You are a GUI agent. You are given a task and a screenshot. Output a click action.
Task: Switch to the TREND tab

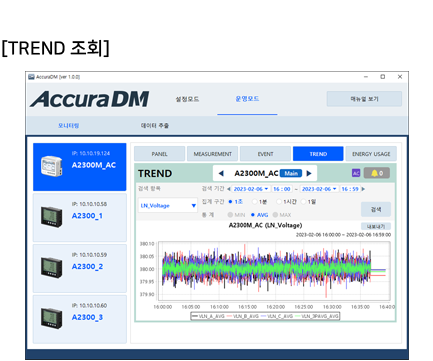[x=318, y=154]
